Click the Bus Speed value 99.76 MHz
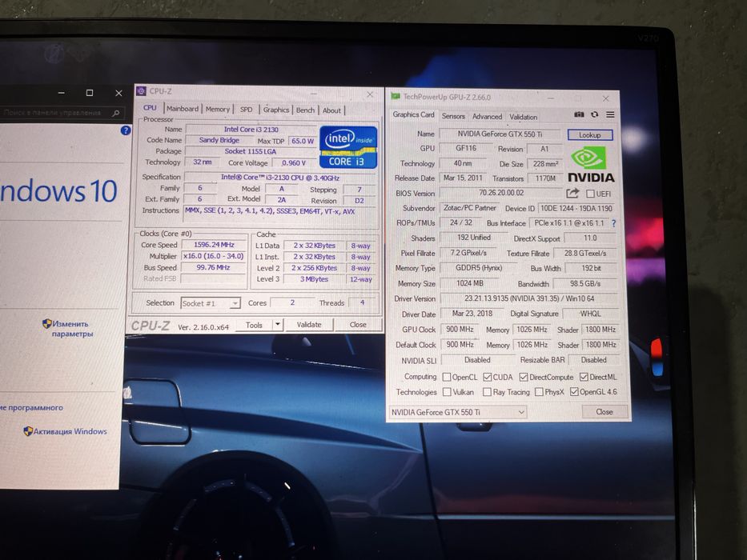747x560 pixels. coord(214,268)
